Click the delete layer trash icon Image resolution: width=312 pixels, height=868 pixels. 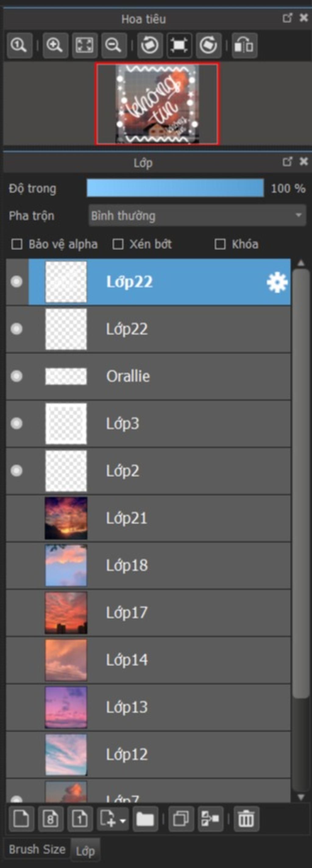click(246, 818)
